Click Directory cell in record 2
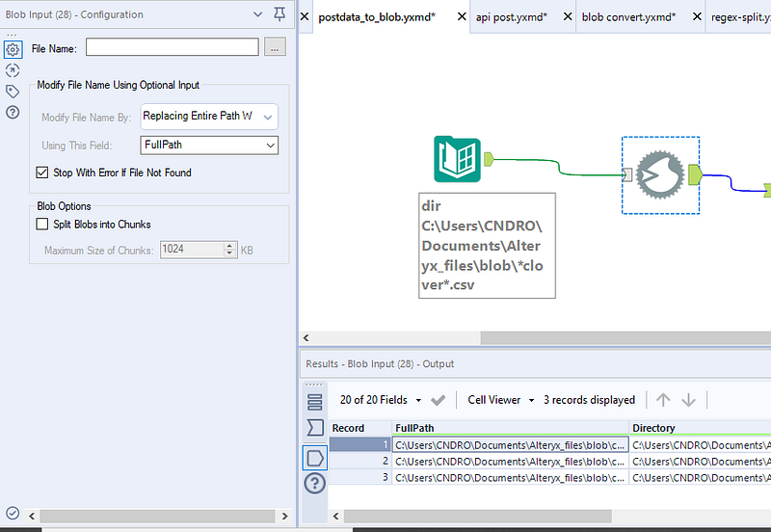771x532 pixels. coord(701,462)
